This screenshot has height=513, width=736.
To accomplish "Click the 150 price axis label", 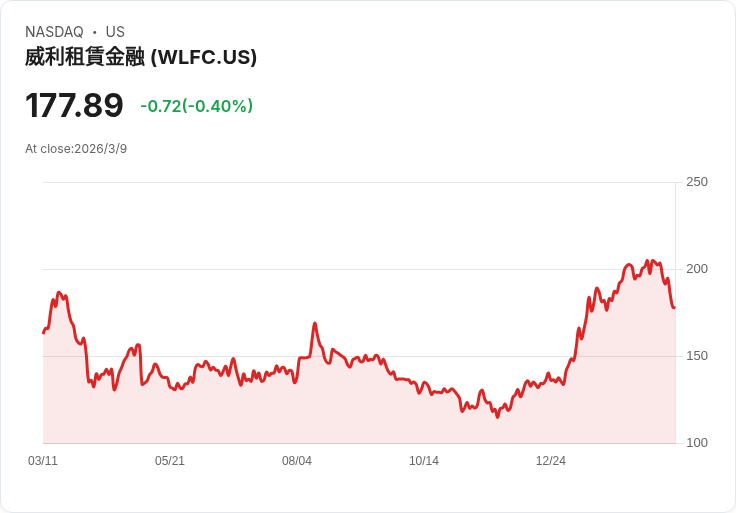I will point(697,356).
